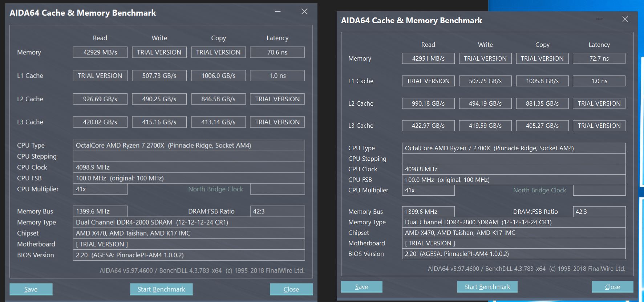Click right window L1 Cache Latency 1.0 ns
The image size is (644, 302).
point(599,81)
